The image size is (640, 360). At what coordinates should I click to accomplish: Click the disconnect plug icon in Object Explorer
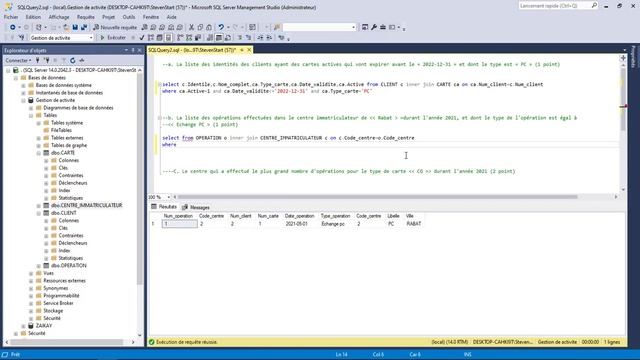(47, 60)
